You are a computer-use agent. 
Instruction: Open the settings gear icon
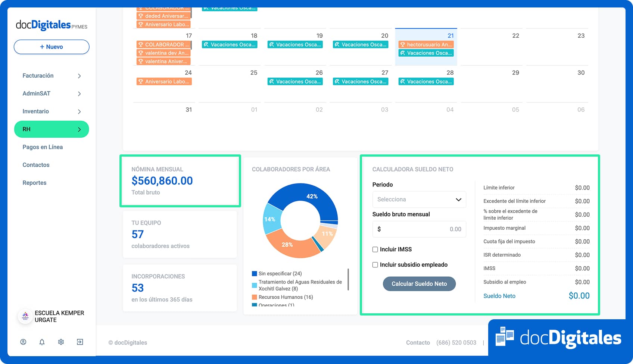tap(61, 342)
